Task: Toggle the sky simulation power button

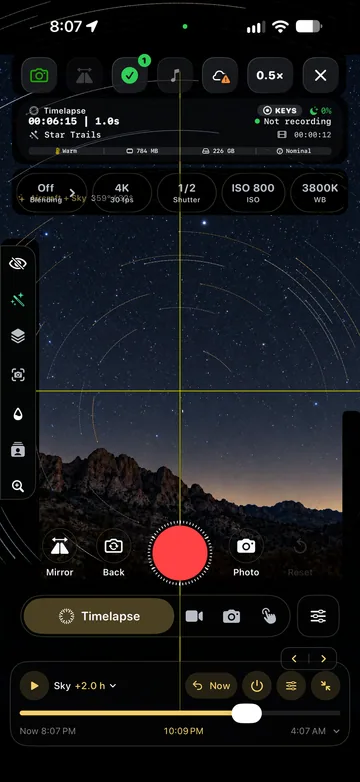Action: point(257,686)
